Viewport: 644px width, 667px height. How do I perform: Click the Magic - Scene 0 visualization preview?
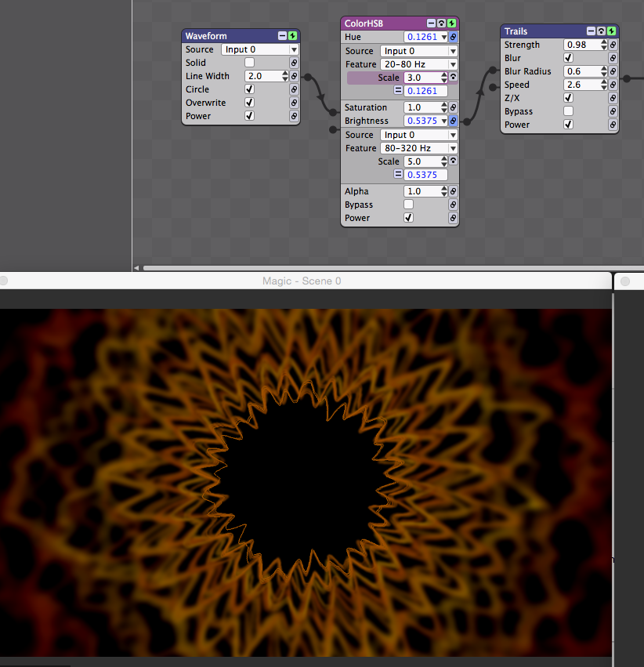pyautogui.click(x=306, y=483)
